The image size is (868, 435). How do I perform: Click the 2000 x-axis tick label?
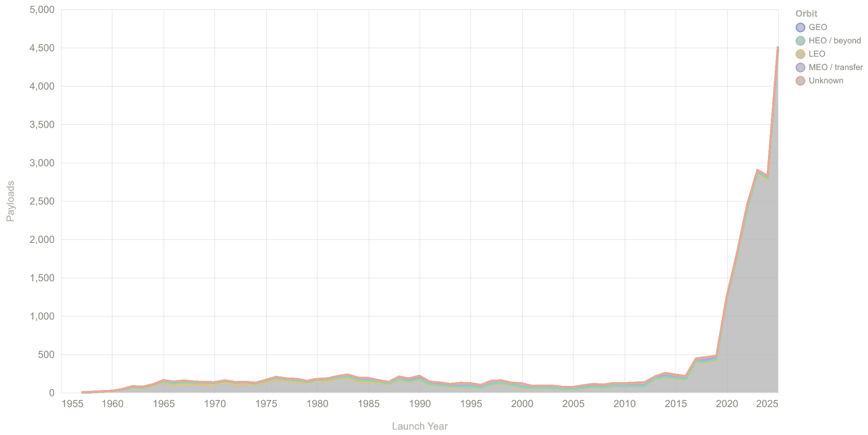coord(522,404)
